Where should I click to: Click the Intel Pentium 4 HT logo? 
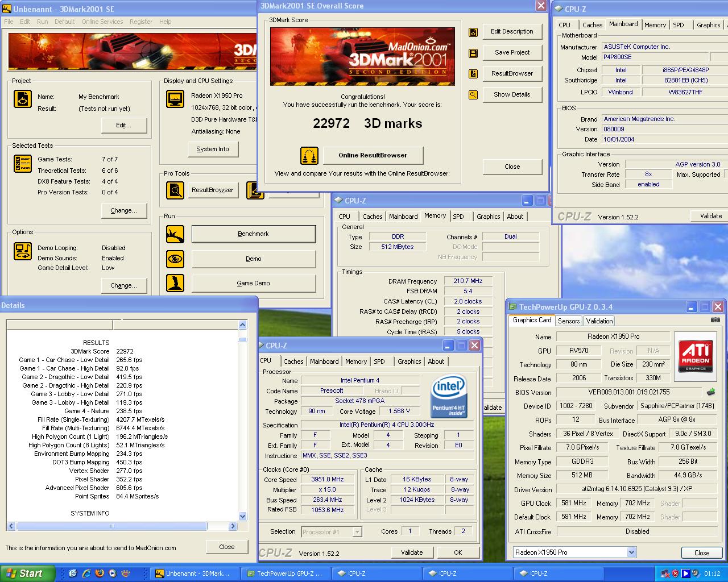449,396
